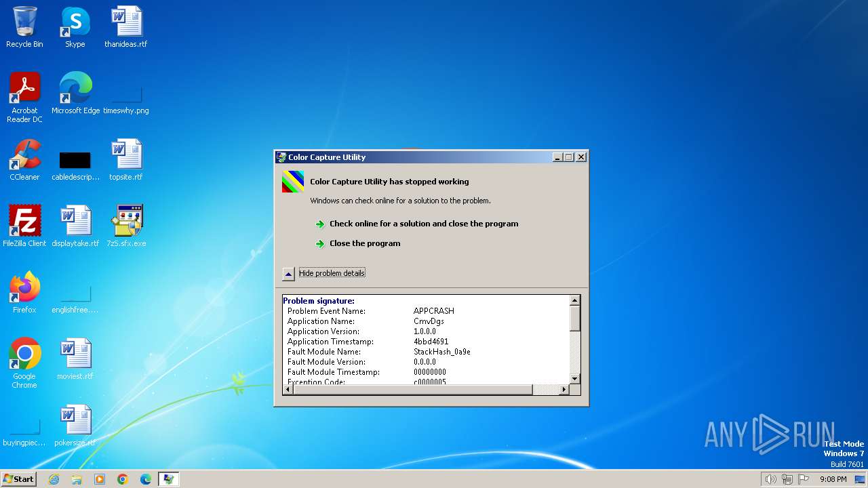Viewport: 868px width, 488px height.
Task: Open Edge from the taskbar
Action: pos(146,479)
